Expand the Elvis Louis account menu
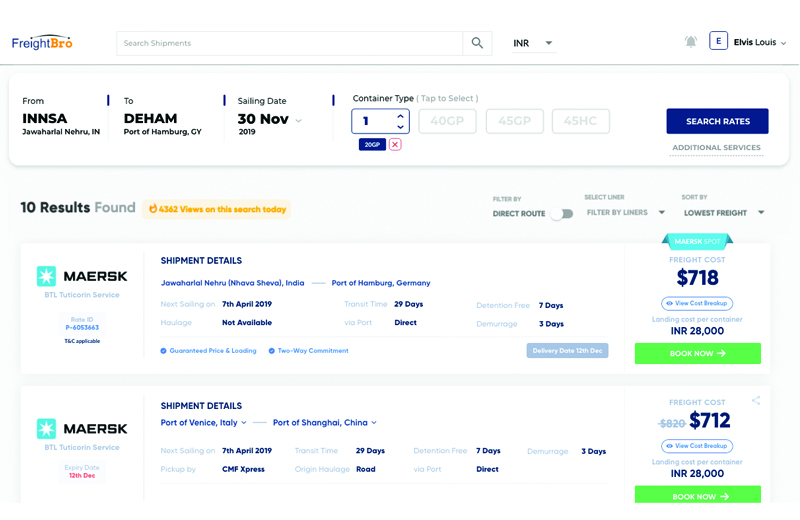 (783, 43)
